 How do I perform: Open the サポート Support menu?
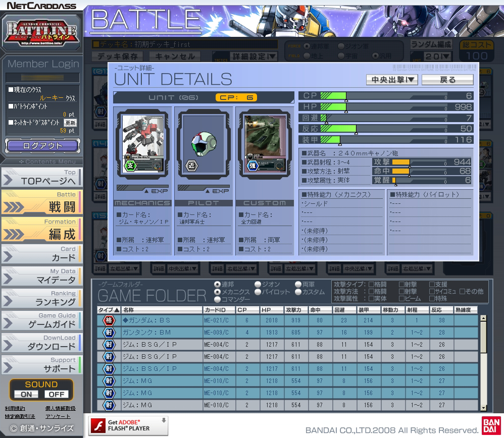click(42, 365)
